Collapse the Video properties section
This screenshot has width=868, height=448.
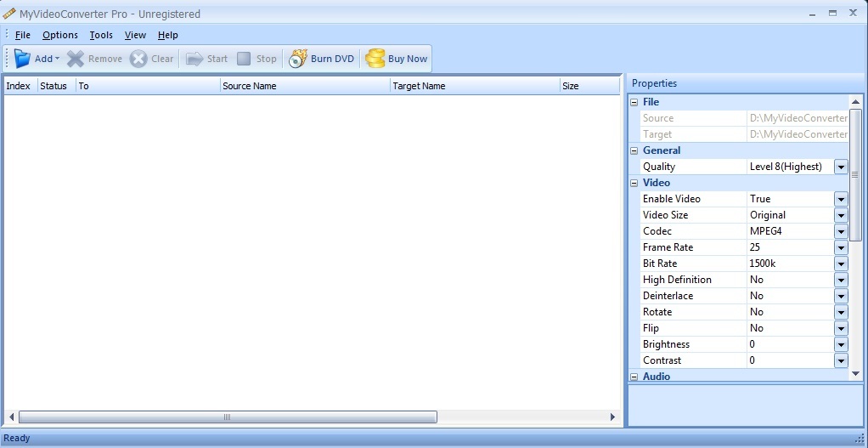[634, 183]
